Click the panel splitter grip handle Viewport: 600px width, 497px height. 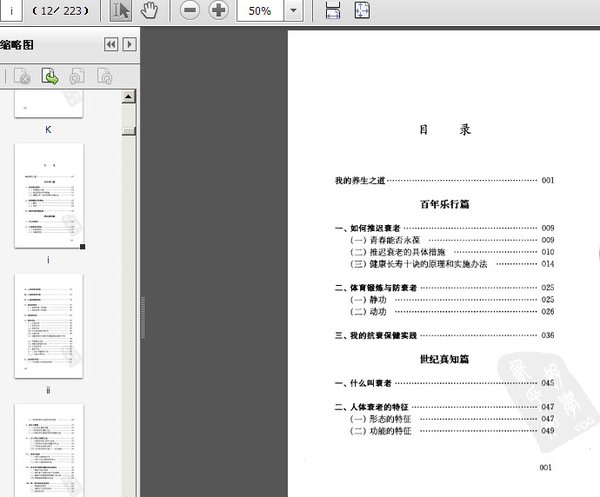143,317
